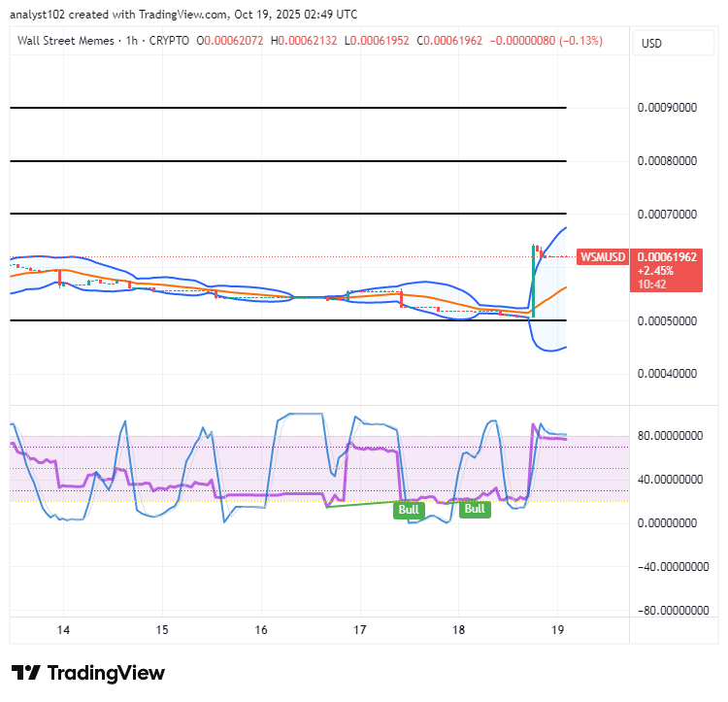Click date 14 on the time axis
728x702 pixels.
coord(63,630)
